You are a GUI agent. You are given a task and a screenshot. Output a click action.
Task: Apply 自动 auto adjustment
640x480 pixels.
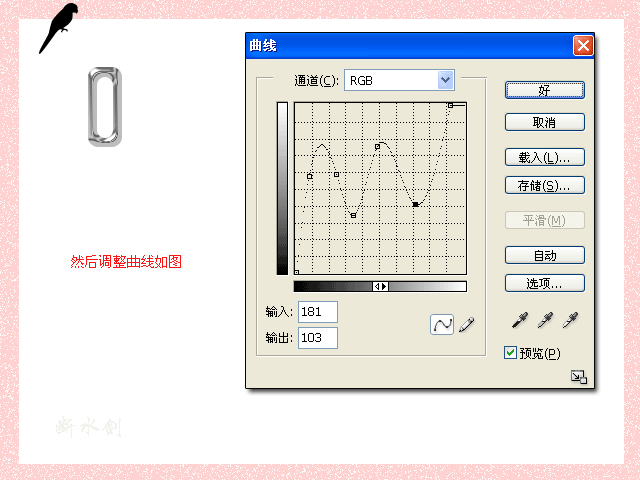point(544,255)
